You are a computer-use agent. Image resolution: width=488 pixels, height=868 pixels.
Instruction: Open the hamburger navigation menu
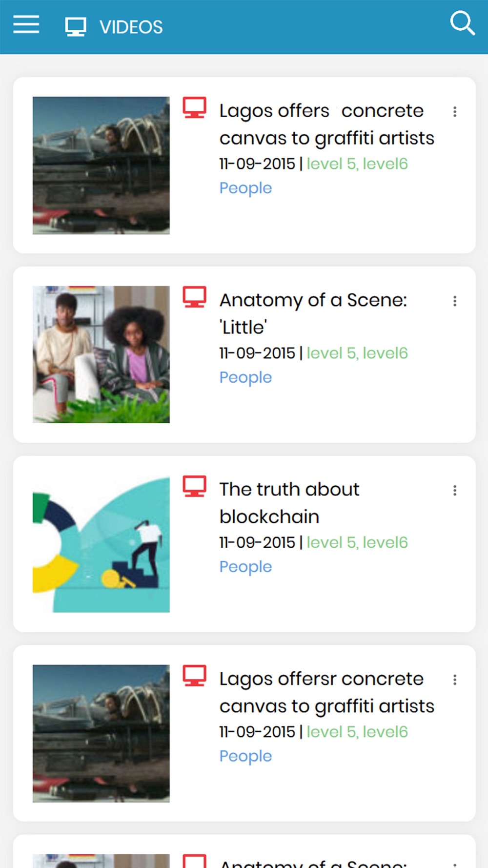point(26,24)
